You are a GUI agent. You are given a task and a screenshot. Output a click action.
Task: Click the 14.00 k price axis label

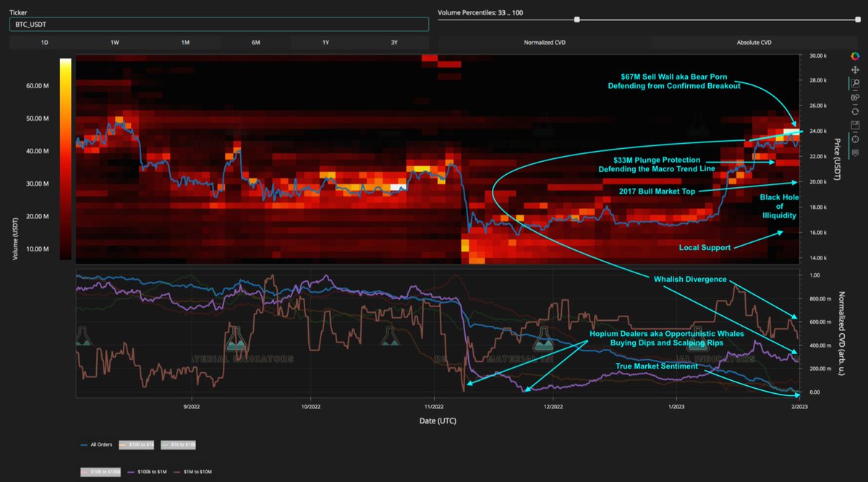coord(817,258)
